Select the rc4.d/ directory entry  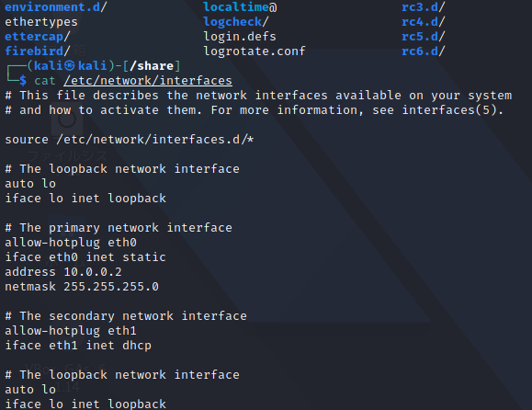pos(423,22)
